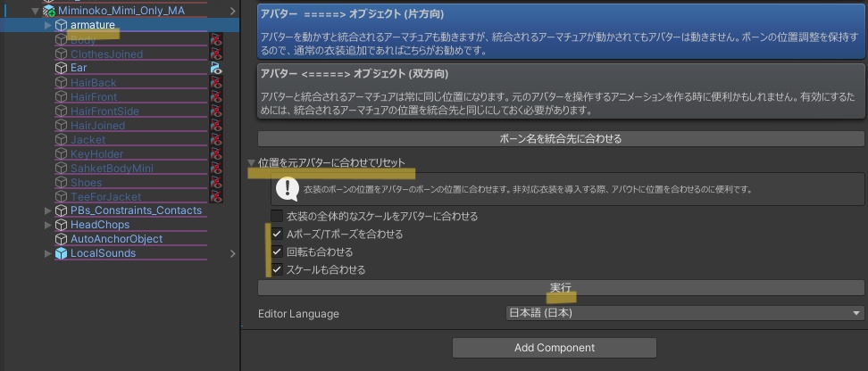Select armature row in hierarchy

pos(120,25)
